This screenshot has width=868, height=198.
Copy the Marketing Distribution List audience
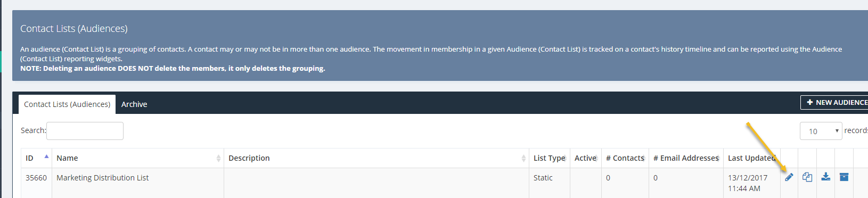(807, 177)
